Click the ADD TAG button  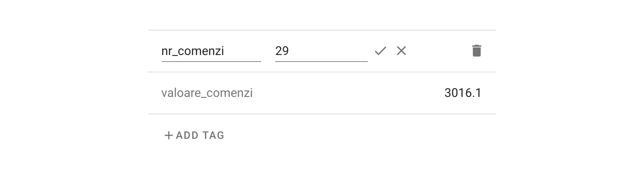[x=194, y=135]
